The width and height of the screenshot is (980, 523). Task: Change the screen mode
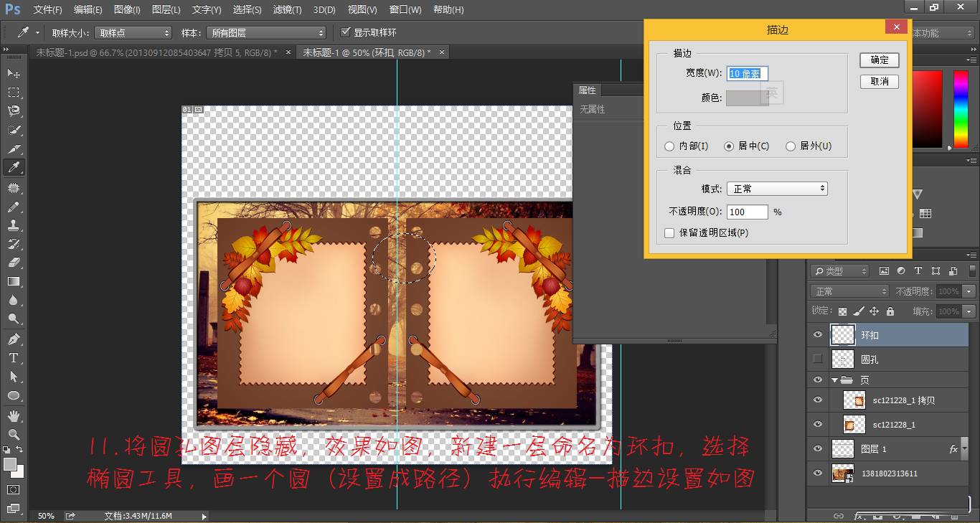click(x=14, y=508)
